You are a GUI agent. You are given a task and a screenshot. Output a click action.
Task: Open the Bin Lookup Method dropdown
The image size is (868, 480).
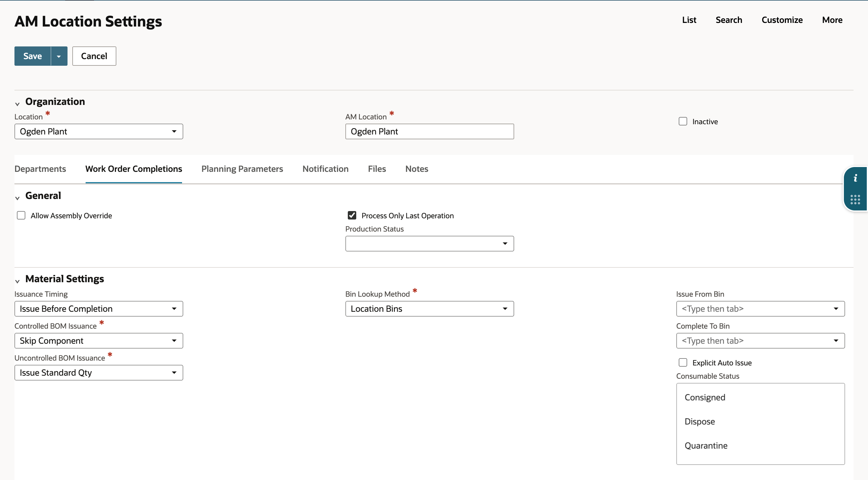pyautogui.click(x=429, y=309)
